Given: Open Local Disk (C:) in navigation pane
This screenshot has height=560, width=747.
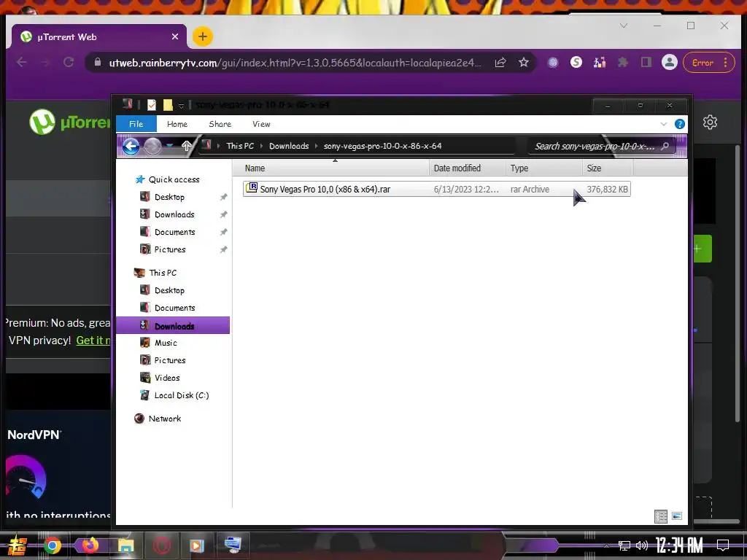Looking at the screenshot, I should (181, 395).
